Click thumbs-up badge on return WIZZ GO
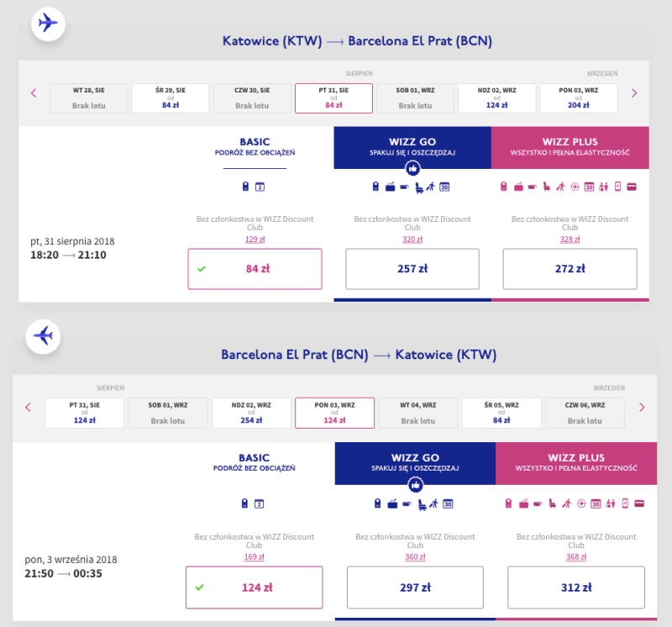The width and height of the screenshot is (672, 627). 415,486
